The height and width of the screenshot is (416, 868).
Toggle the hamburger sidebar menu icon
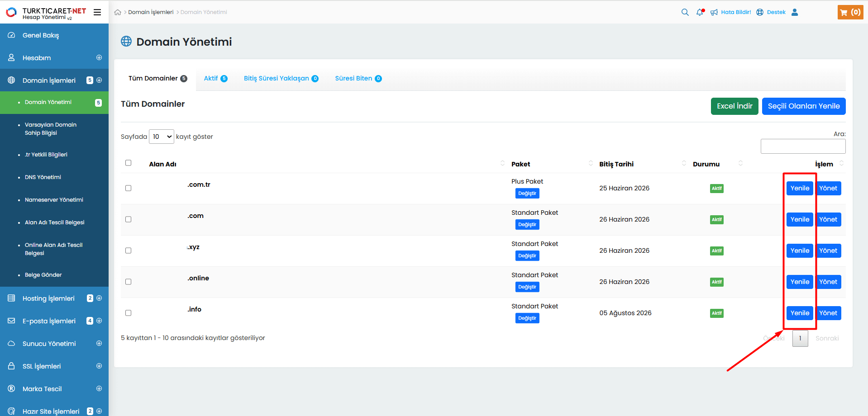click(x=97, y=12)
